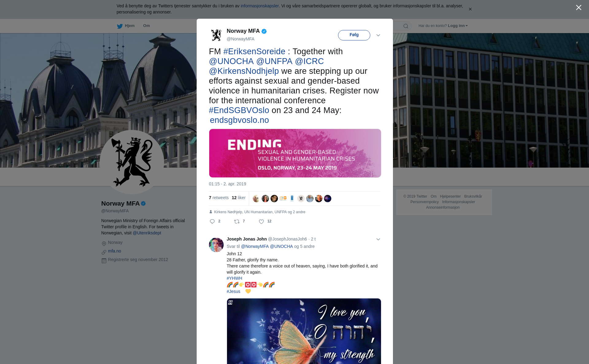Viewport: 589px width, 364px height.
Task: Go to the Hjem navigation item
Action: click(x=126, y=26)
